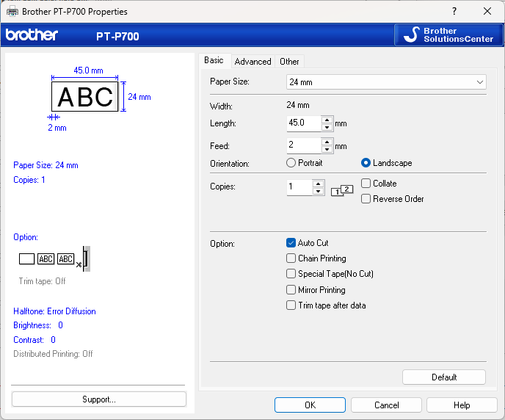Viewport: 505px width, 420px height.
Task: Decrease Length with down arrow
Action: [x=327, y=127]
